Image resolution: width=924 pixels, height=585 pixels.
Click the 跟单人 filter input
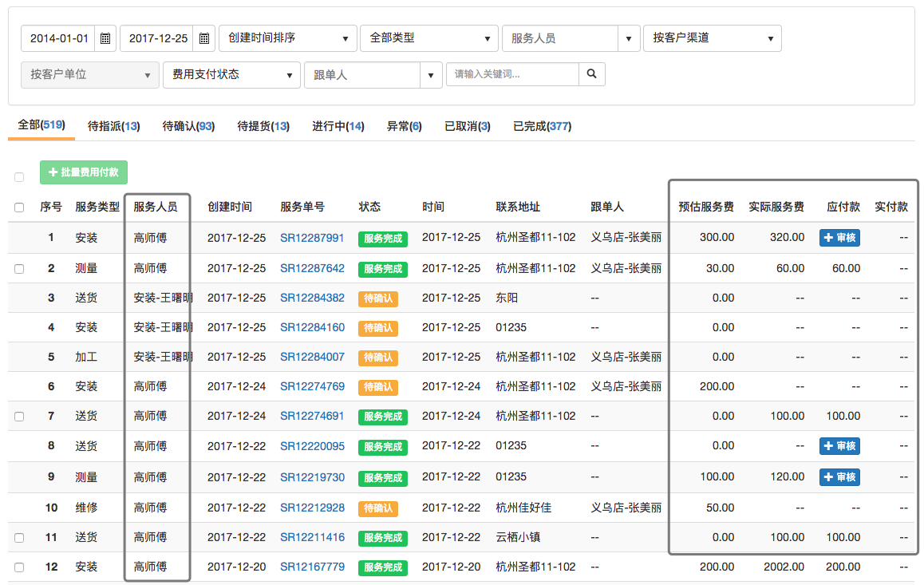361,75
